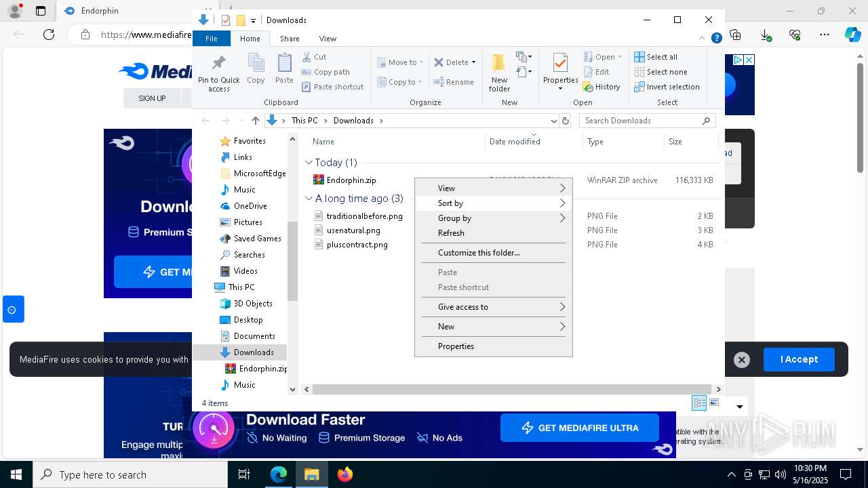Image resolution: width=868 pixels, height=488 pixels.
Task: Click the Up one level arrow
Action: tap(255, 121)
